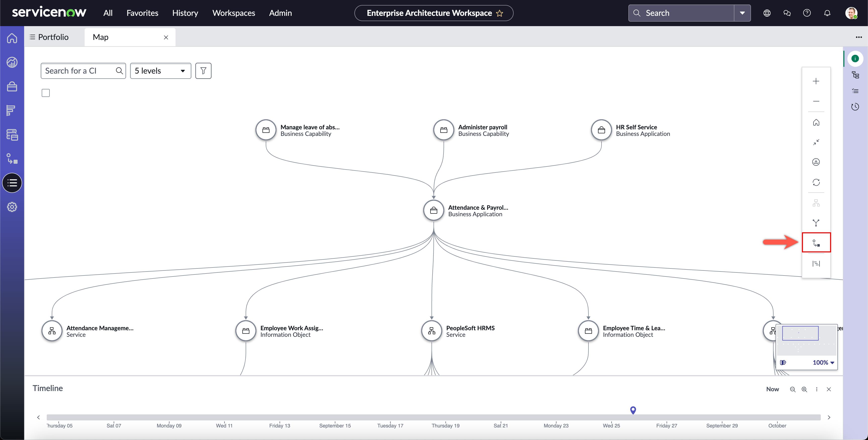Screen dimensions: 868x440
Task: Tick the checkbox below CI search
Action: tap(45, 93)
